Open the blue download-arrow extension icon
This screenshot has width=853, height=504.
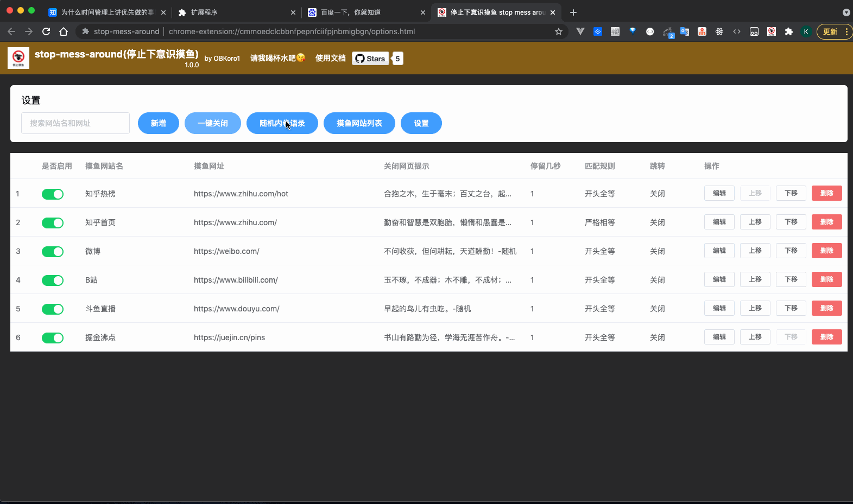pyautogui.click(x=598, y=31)
